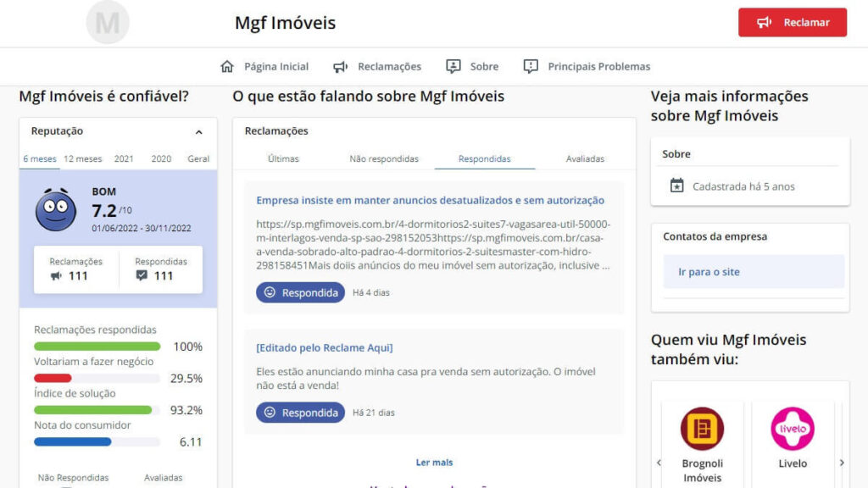Open '[Editado pelo Reclame Aqui]' complaint

[x=325, y=347]
